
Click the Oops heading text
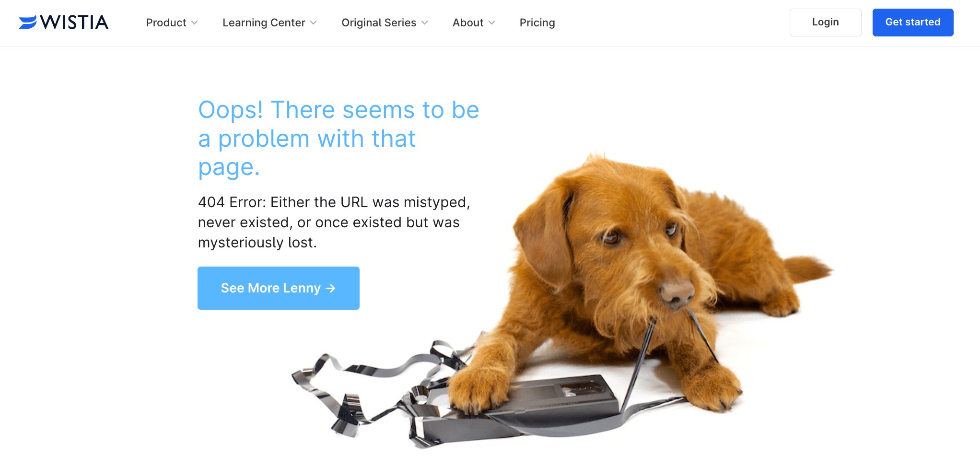[338, 139]
